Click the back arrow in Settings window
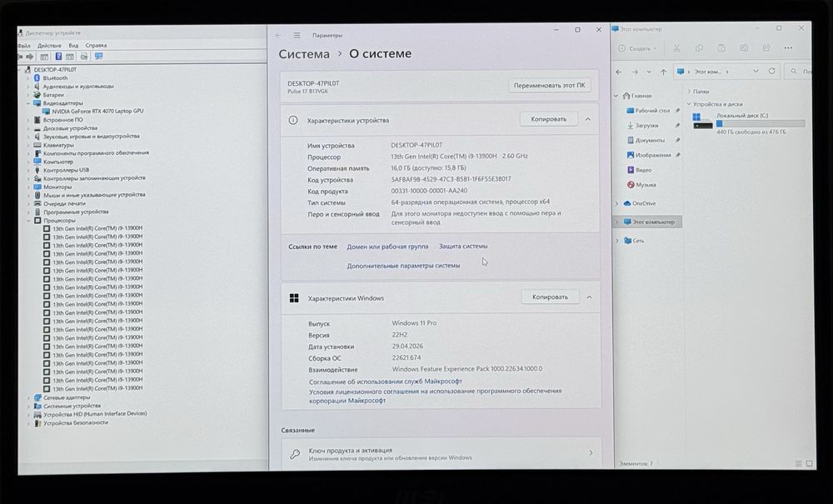The height and width of the screenshot is (504, 833). (278, 36)
